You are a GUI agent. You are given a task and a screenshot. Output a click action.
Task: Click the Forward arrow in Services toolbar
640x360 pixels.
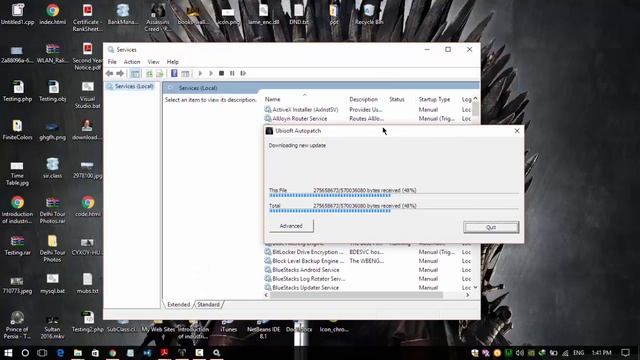[x=120, y=73]
